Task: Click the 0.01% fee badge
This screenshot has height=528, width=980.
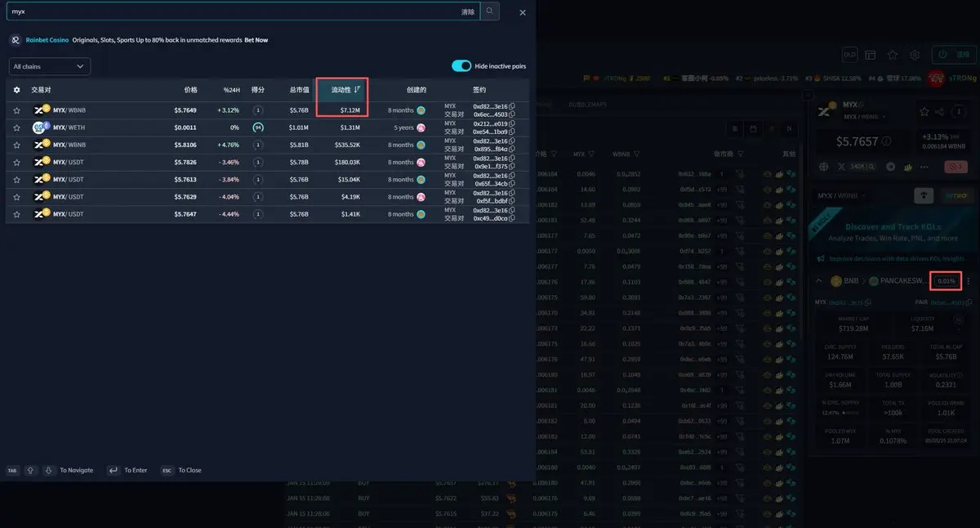Action: click(x=946, y=281)
